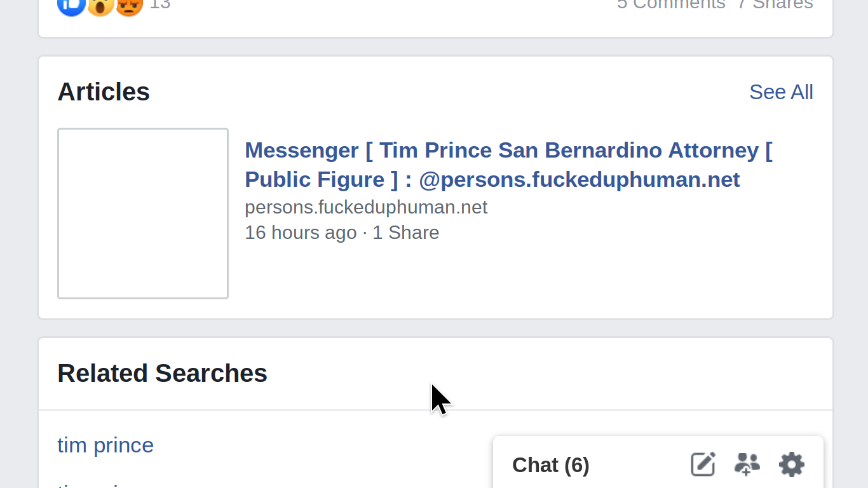Click the 1 Share text

click(x=406, y=233)
